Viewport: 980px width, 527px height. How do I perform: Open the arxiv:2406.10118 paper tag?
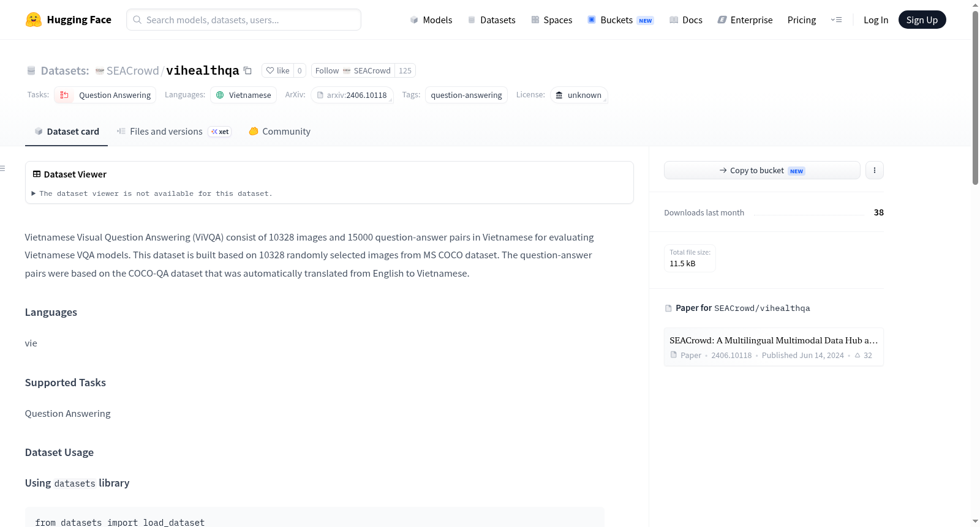click(352, 95)
